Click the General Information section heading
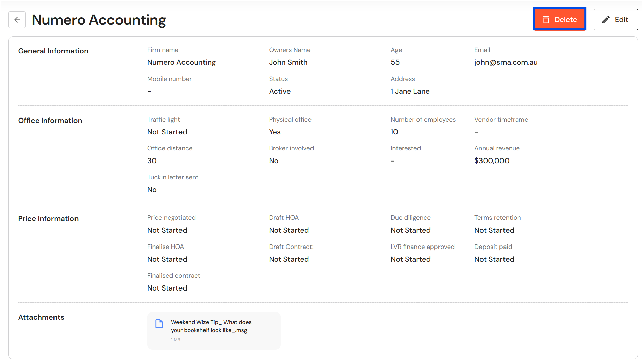The height and width of the screenshot is (364, 643). click(53, 51)
